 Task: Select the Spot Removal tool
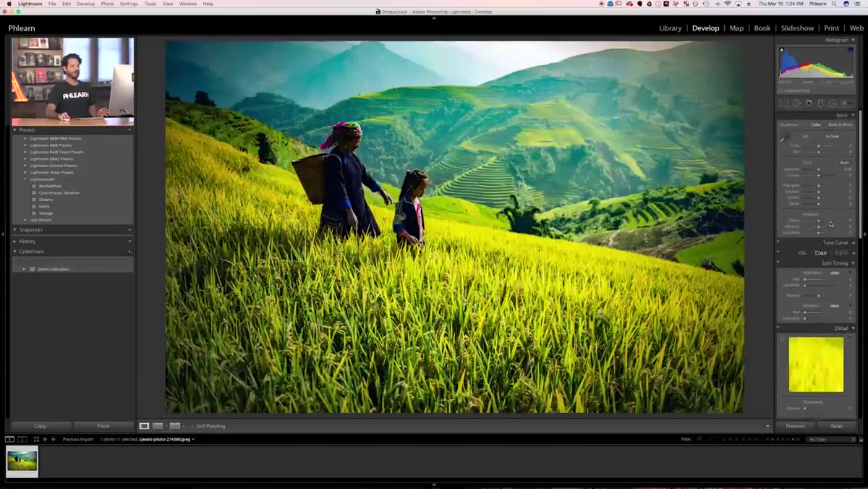(x=796, y=103)
